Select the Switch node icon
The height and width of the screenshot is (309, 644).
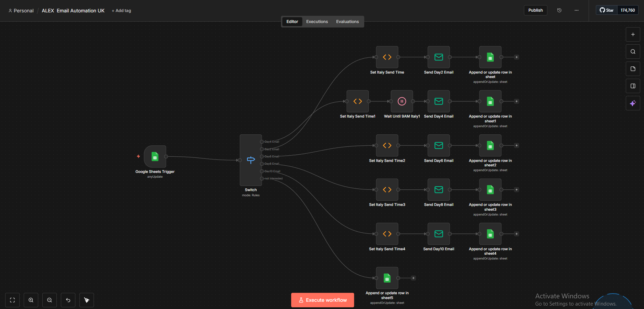click(x=251, y=160)
